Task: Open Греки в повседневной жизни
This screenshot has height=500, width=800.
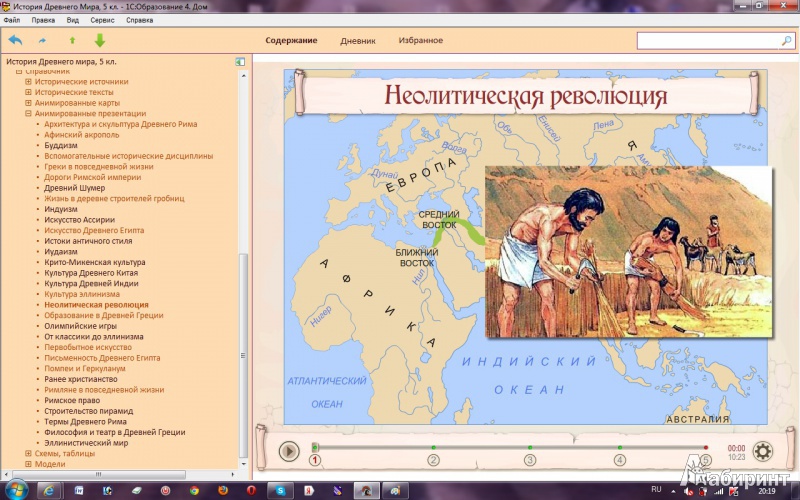Action: (x=98, y=166)
